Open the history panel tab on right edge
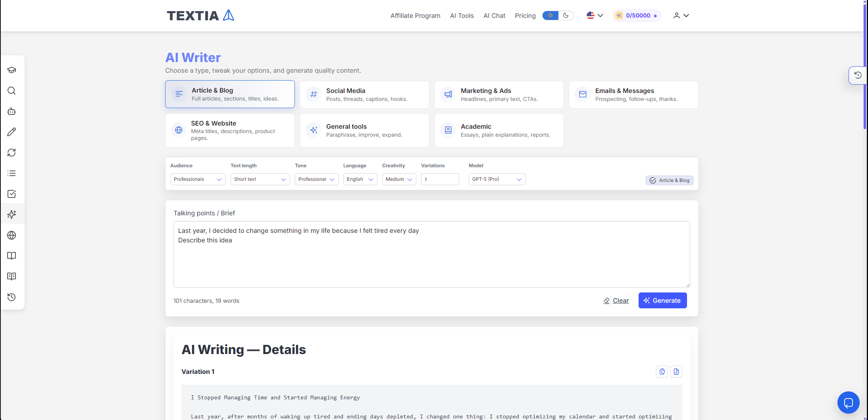 click(x=858, y=75)
